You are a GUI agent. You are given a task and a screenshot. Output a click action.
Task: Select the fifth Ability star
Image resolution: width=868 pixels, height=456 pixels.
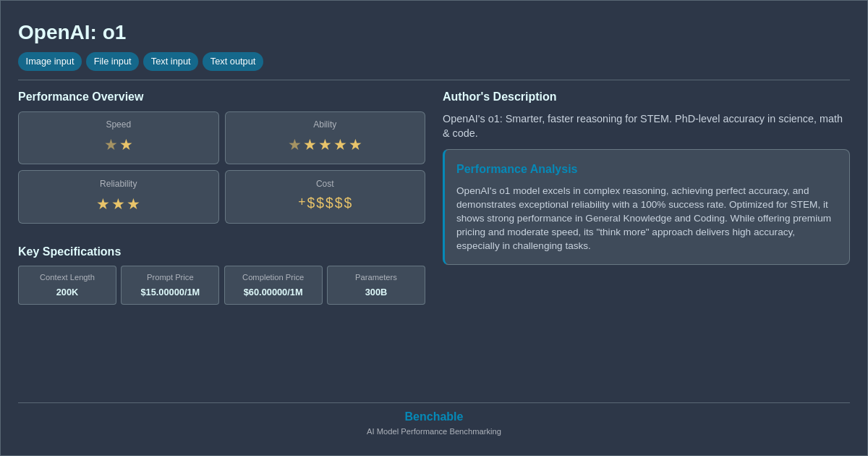pyautogui.click(x=355, y=144)
